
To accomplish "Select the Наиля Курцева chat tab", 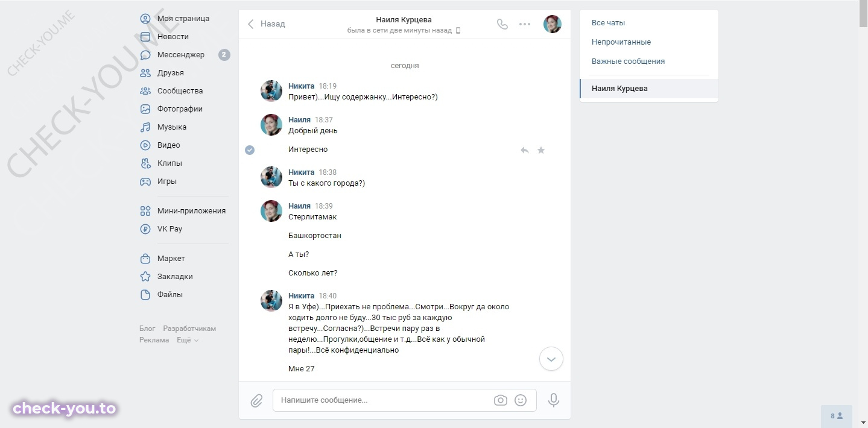I will (649, 89).
